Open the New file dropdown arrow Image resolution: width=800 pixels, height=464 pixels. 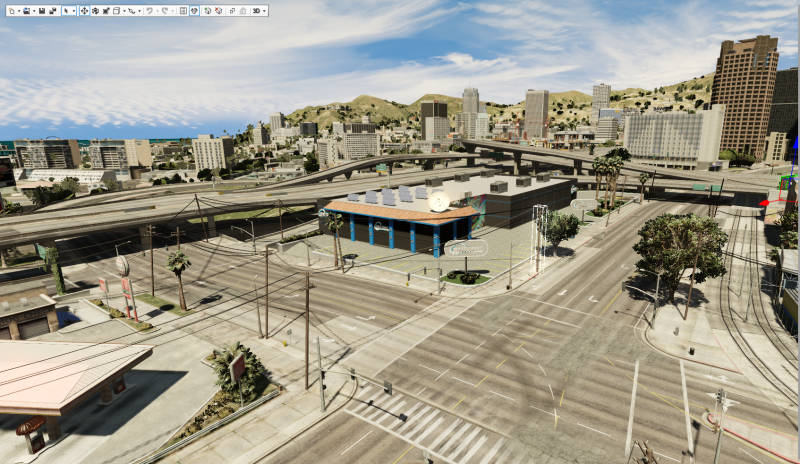click(19, 11)
